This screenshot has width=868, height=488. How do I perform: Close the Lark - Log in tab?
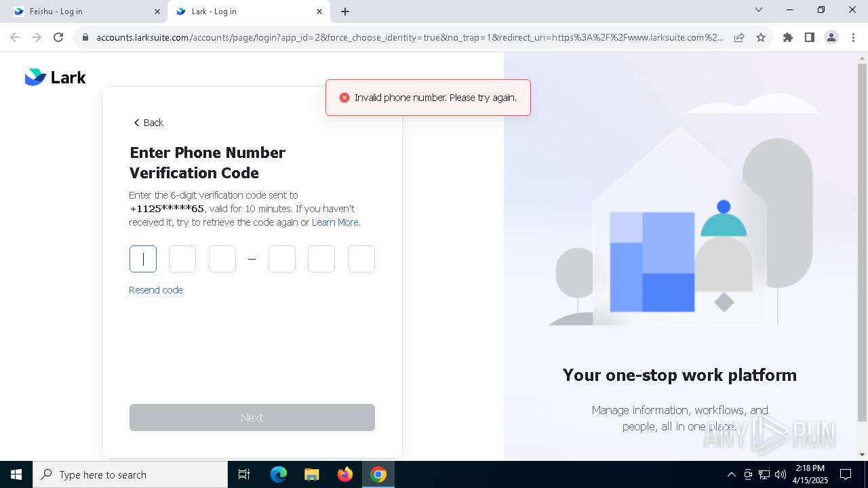(x=319, y=12)
